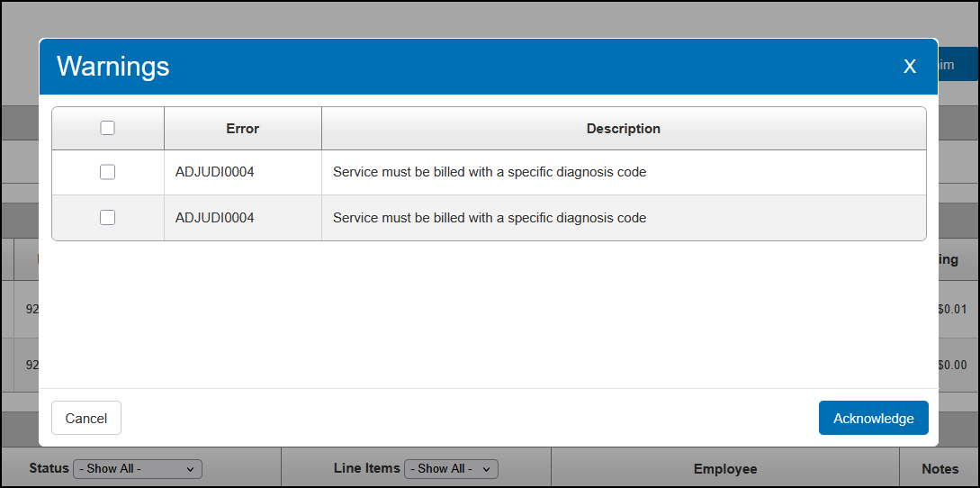Click the Warnings dialog title

pyautogui.click(x=113, y=66)
